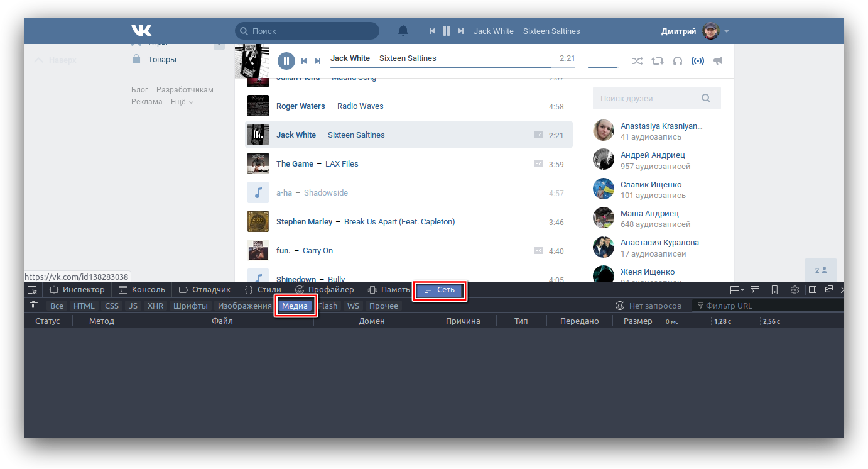
Task: Open the Товары link in sidebar
Action: 162,59
